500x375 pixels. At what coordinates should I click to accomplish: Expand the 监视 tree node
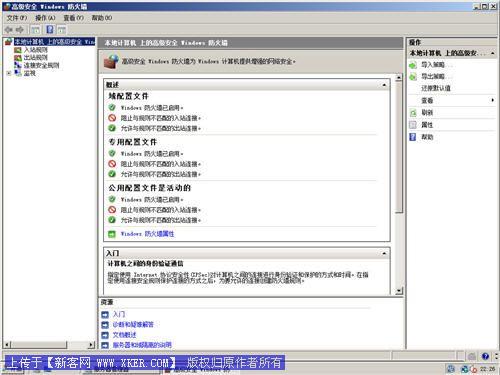[x=9, y=73]
